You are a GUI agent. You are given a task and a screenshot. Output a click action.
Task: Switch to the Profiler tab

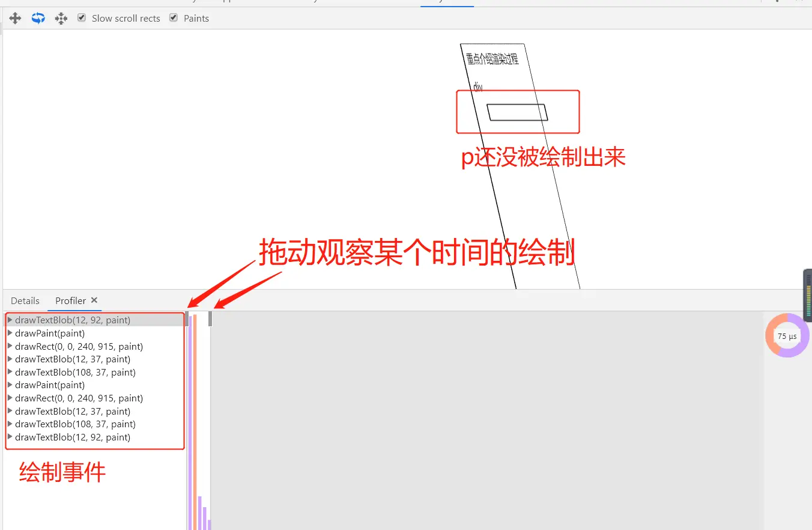coord(71,300)
